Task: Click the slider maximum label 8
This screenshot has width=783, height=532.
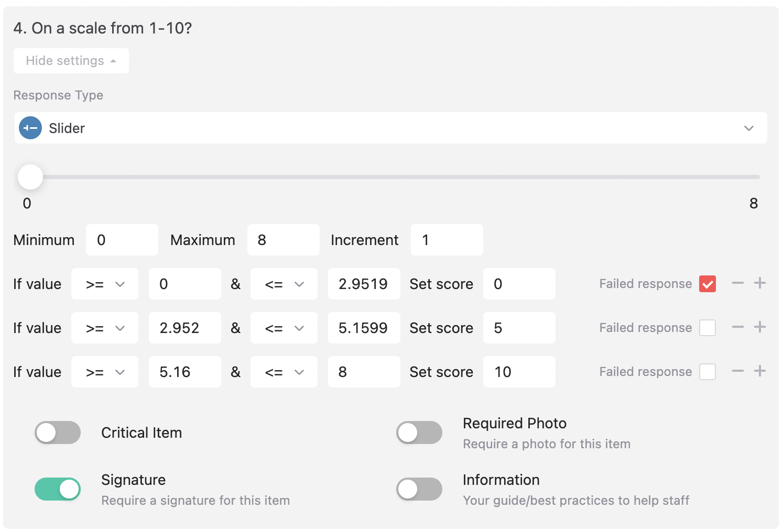Action: pyautogui.click(x=754, y=203)
